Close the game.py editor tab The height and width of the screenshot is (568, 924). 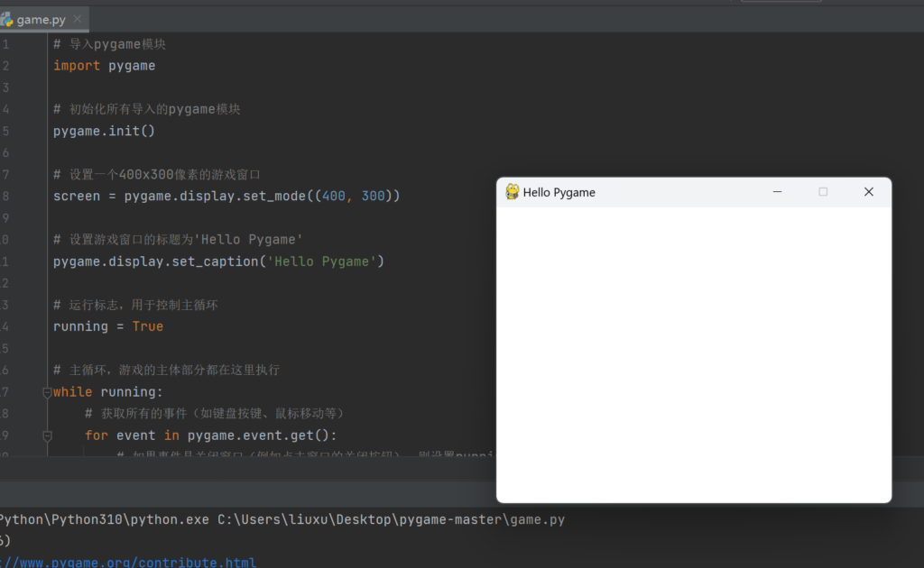tap(77, 19)
